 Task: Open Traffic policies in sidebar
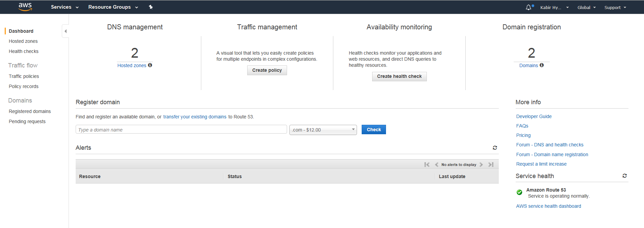coord(24,76)
